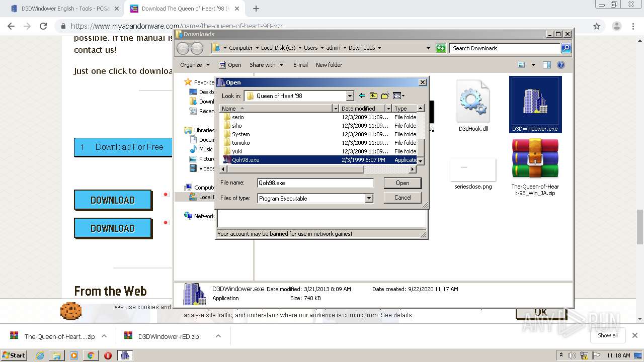This screenshot has height=362, width=644.
Task: Select the Qoh98.exe file row
Action: point(320,160)
